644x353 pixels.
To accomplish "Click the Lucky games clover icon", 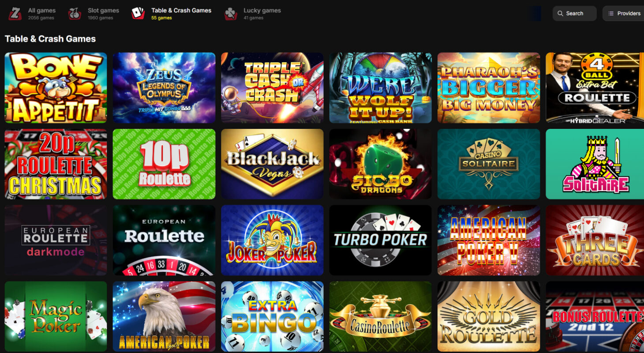I will click(x=231, y=14).
